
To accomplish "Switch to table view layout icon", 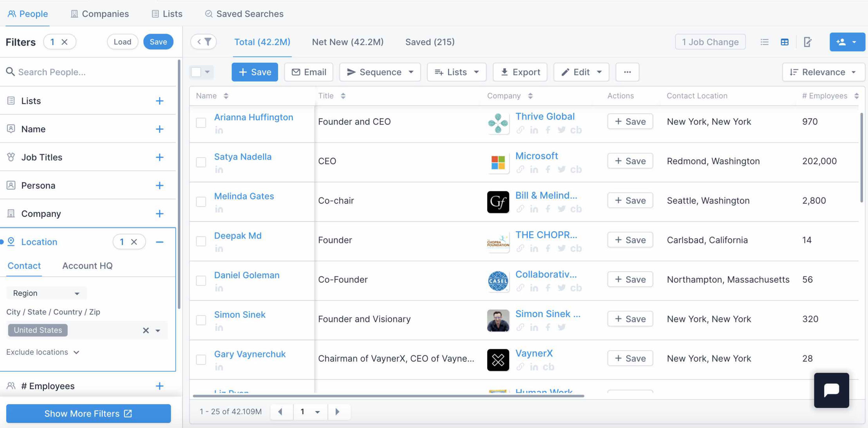I will [x=785, y=42].
